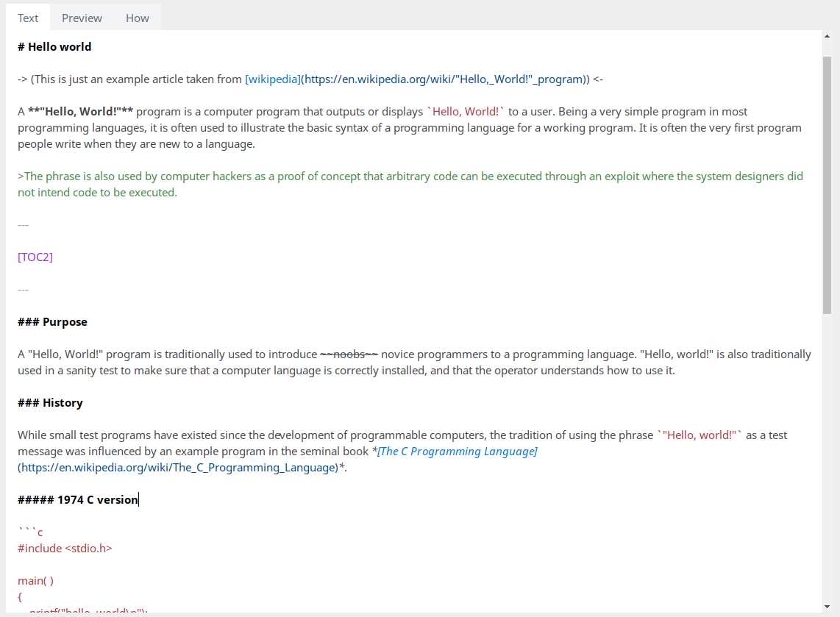This screenshot has width=840, height=617.
Task: Click the '[TOC2]' marker
Action: (35, 257)
